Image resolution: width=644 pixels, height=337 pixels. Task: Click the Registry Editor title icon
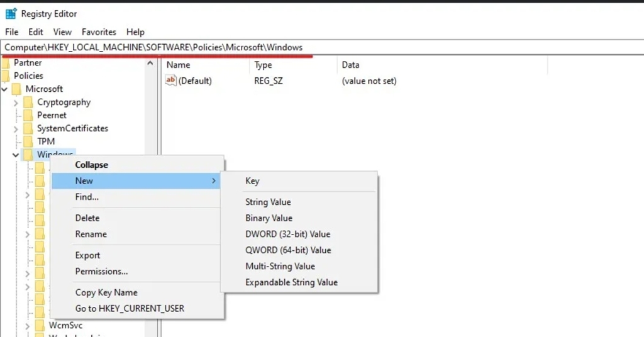coord(11,14)
